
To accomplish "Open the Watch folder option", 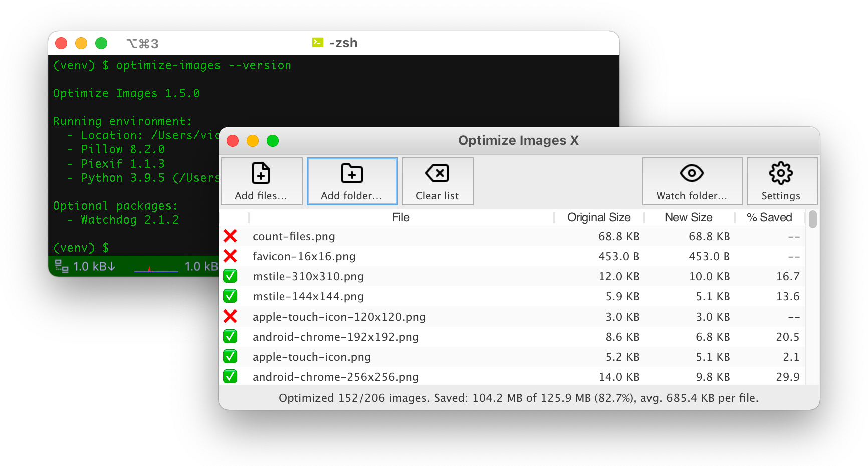I will 692,181.
